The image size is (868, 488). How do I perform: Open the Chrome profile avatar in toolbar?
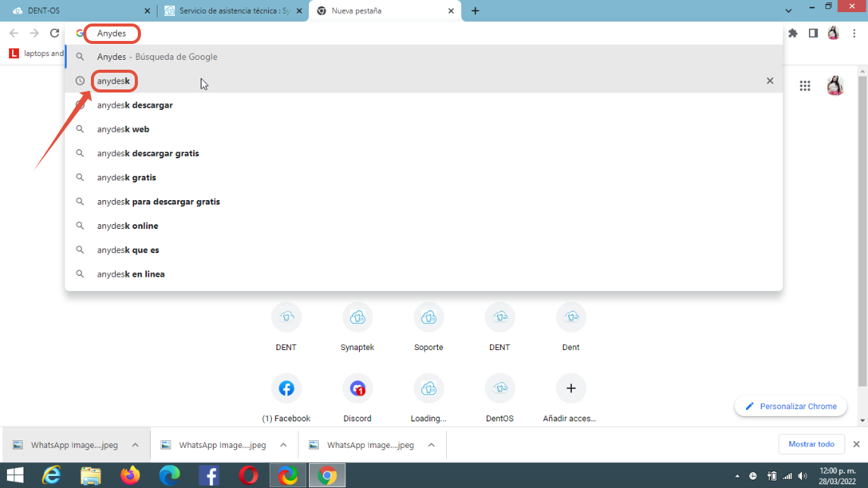click(x=833, y=33)
